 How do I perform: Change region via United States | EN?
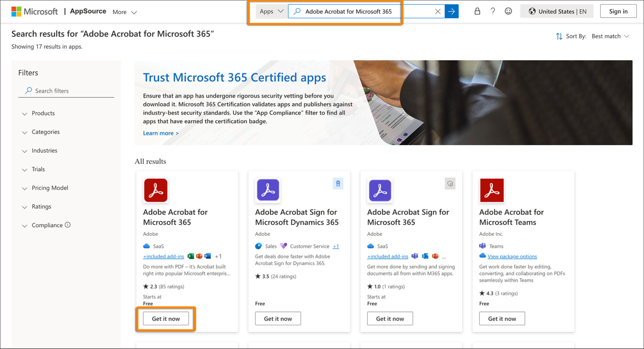coord(557,11)
